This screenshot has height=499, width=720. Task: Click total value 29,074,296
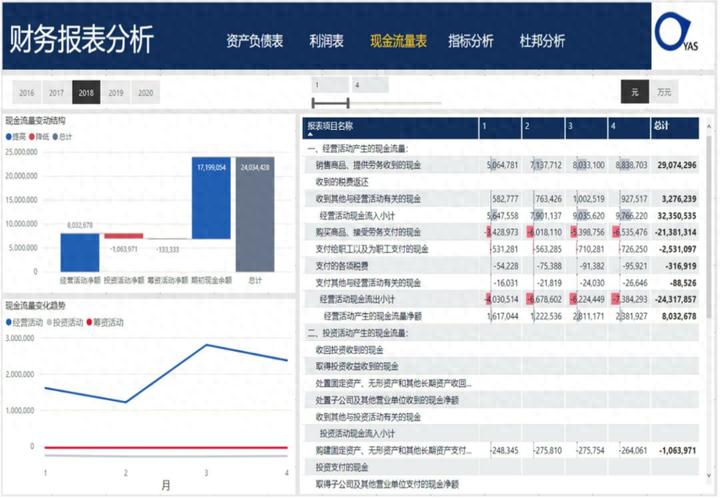point(677,165)
